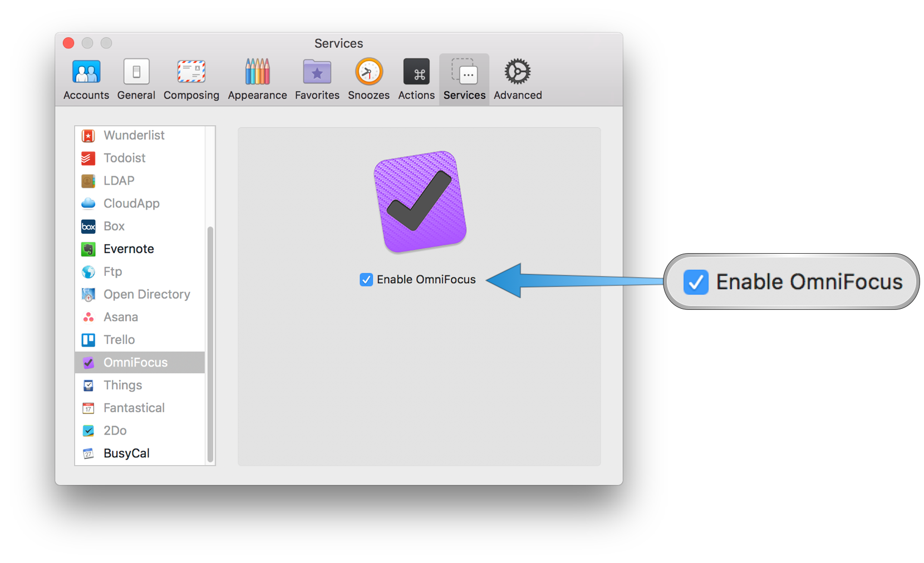Toggle the Enable OmniFocus checkbox

[x=366, y=280]
